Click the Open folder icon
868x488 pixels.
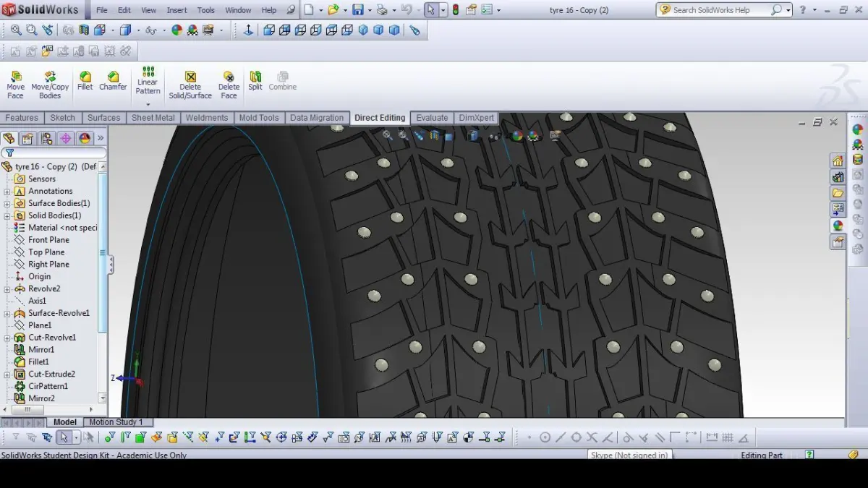pos(333,10)
